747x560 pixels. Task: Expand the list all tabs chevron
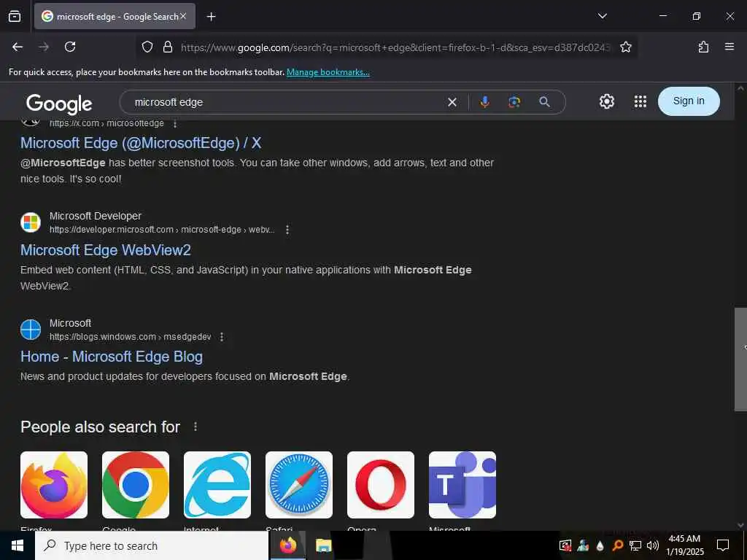[602, 16]
